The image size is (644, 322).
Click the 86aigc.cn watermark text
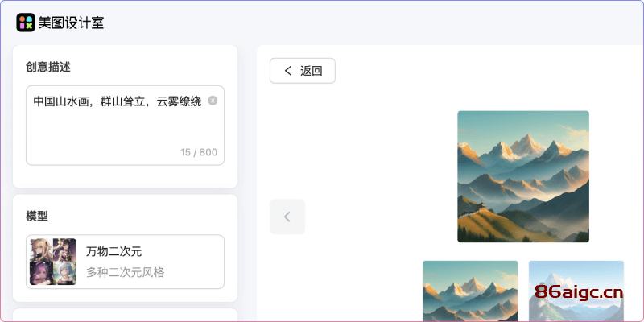pos(579,292)
